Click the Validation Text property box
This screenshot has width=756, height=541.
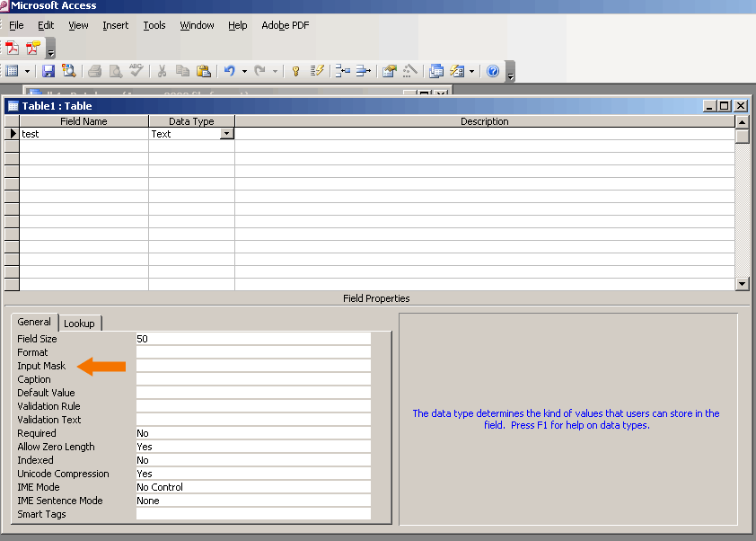[253, 420]
